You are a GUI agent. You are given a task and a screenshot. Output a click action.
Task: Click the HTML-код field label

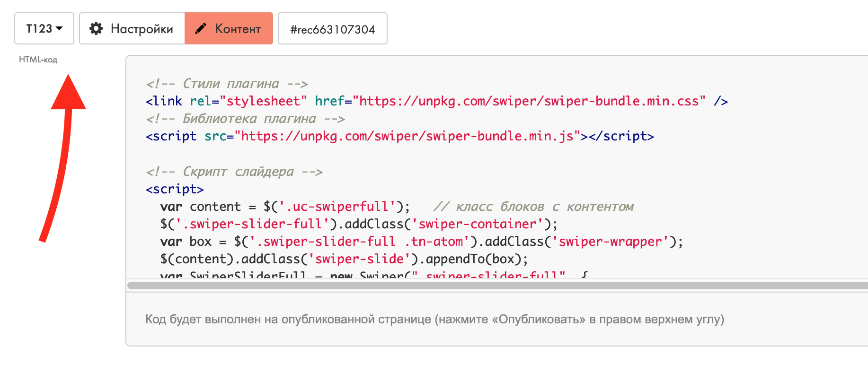pyautogui.click(x=38, y=60)
